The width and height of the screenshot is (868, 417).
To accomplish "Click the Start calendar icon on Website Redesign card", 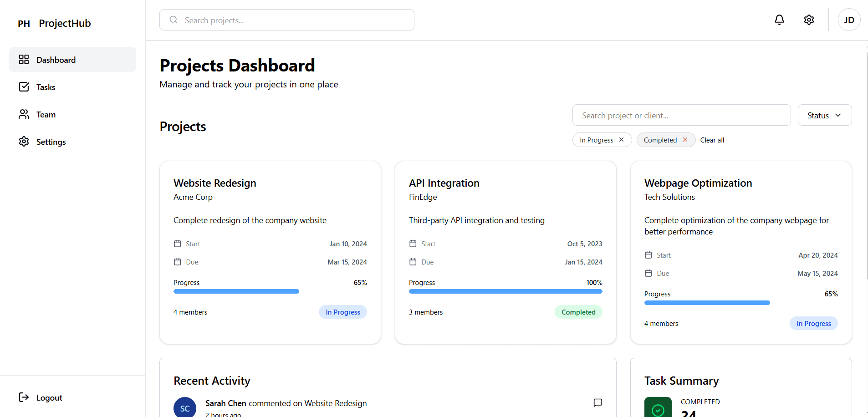I will pyautogui.click(x=178, y=244).
